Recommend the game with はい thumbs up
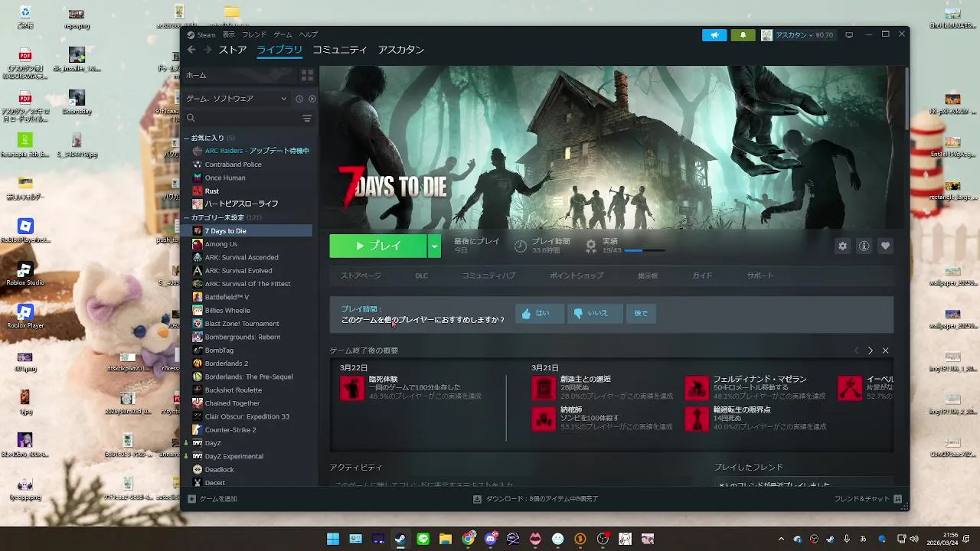980x551 pixels. (540, 313)
